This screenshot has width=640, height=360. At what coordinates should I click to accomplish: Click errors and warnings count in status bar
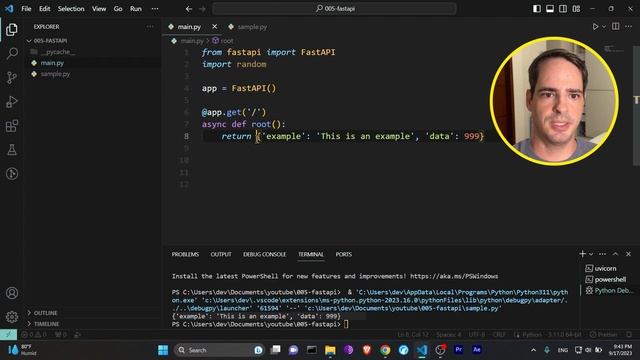tap(34, 334)
